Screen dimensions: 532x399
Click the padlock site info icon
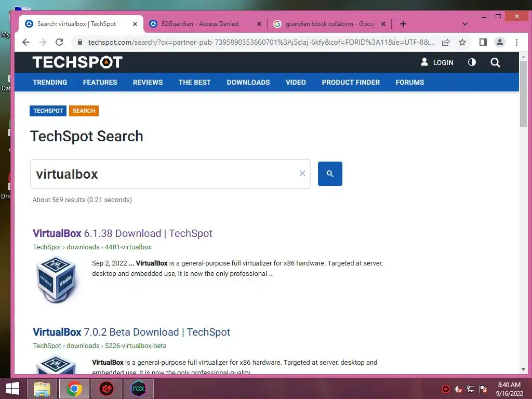tap(79, 42)
